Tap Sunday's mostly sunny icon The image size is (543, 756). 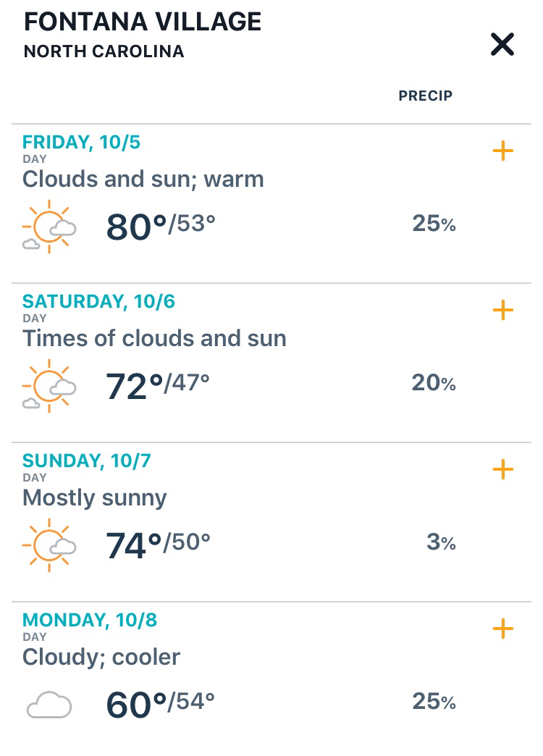(49, 545)
